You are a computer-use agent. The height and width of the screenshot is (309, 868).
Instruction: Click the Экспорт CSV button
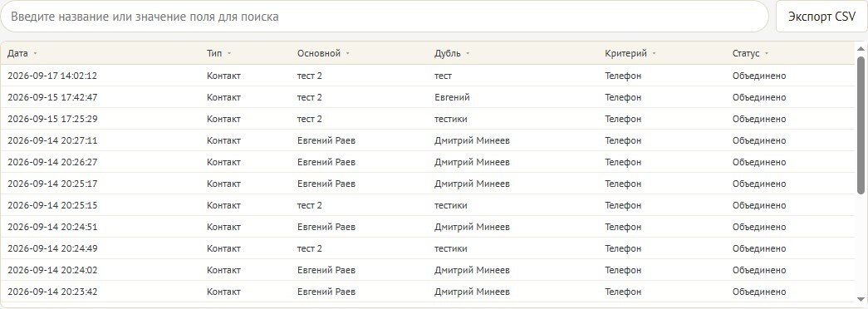click(821, 17)
